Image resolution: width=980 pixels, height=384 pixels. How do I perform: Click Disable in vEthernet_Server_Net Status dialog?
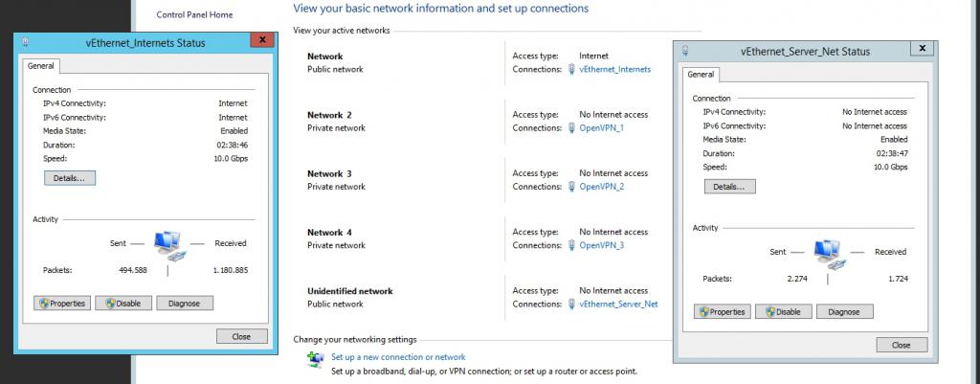tap(783, 311)
